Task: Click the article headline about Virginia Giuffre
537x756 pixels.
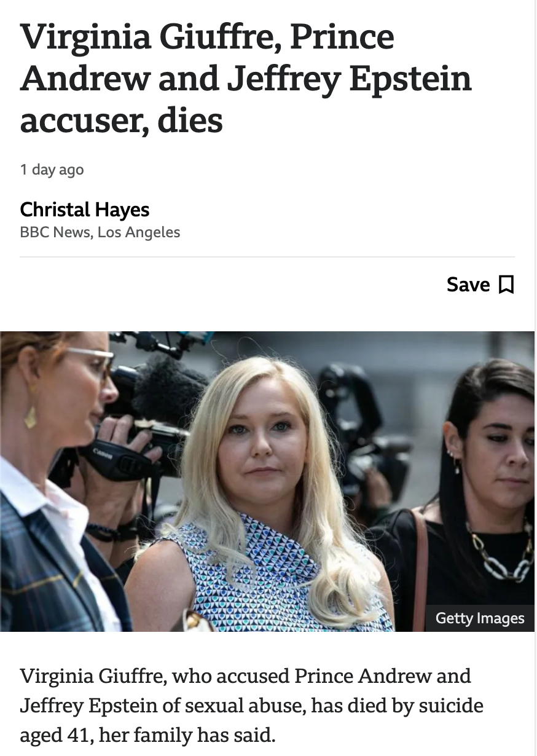Action: coord(246,78)
